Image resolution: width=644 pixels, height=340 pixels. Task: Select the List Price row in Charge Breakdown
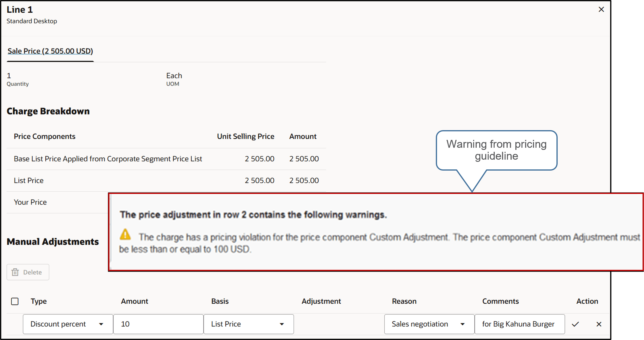(29, 180)
